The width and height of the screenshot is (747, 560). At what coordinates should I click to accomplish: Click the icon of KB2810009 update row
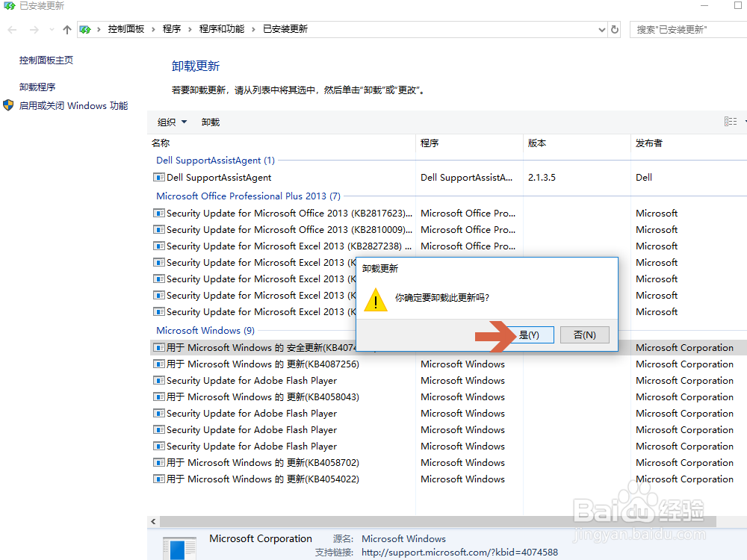pos(158,229)
